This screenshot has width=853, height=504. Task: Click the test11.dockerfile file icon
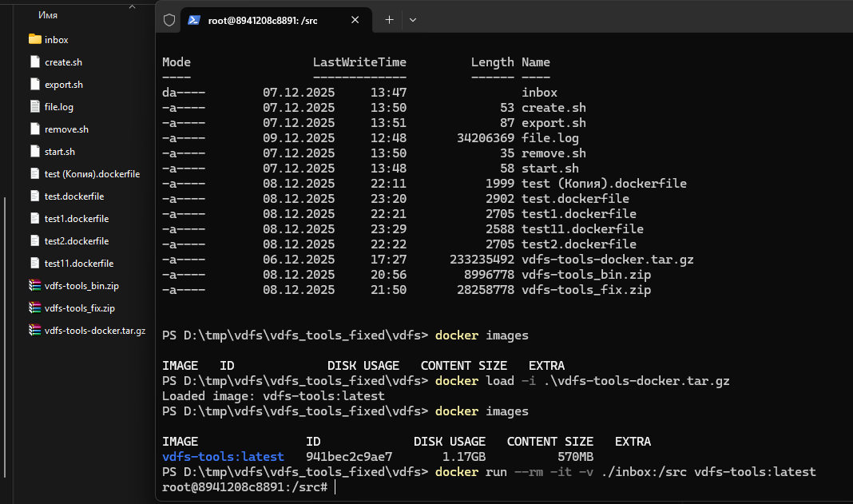pos(35,262)
